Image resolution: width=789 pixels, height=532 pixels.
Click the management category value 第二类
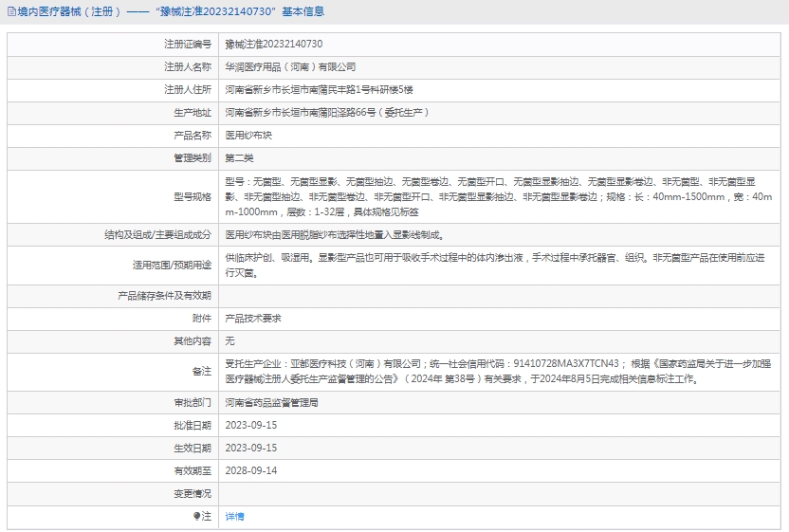239,158
